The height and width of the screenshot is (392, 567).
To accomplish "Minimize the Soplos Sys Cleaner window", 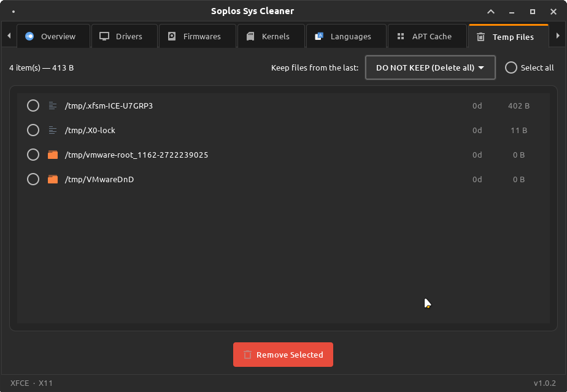I will click(x=512, y=12).
